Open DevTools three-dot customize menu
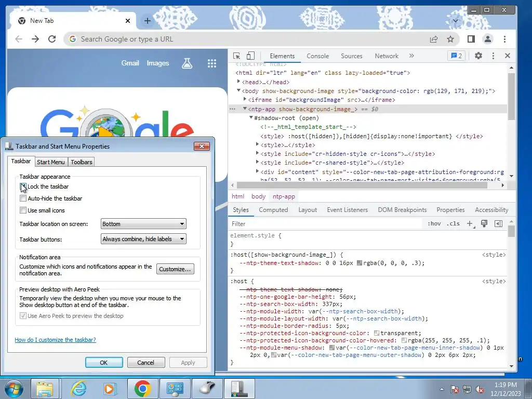 494,56
